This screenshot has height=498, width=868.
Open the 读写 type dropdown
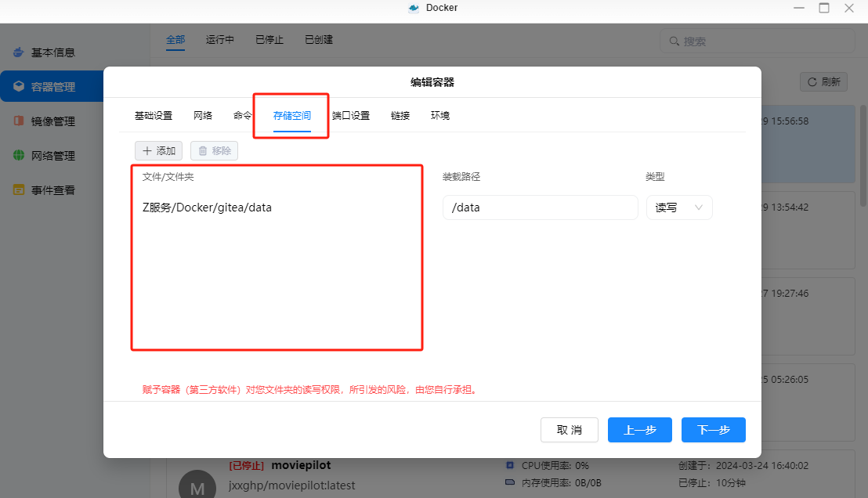click(x=678, y=207)
